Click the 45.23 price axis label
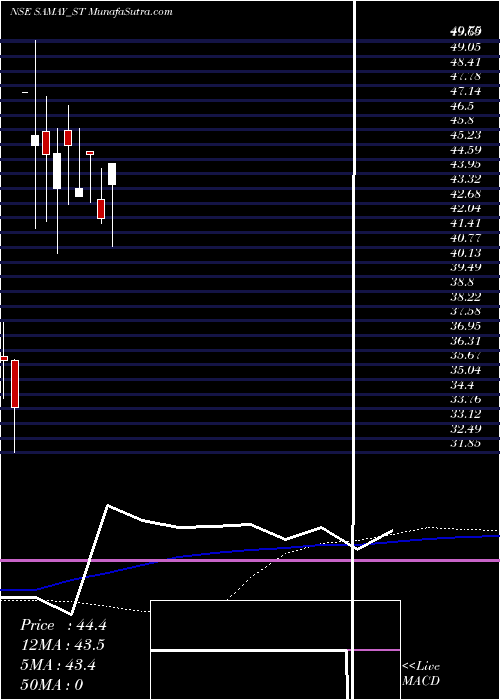The height and width of the screenshot is (700, 500). (x=466, y=135)
